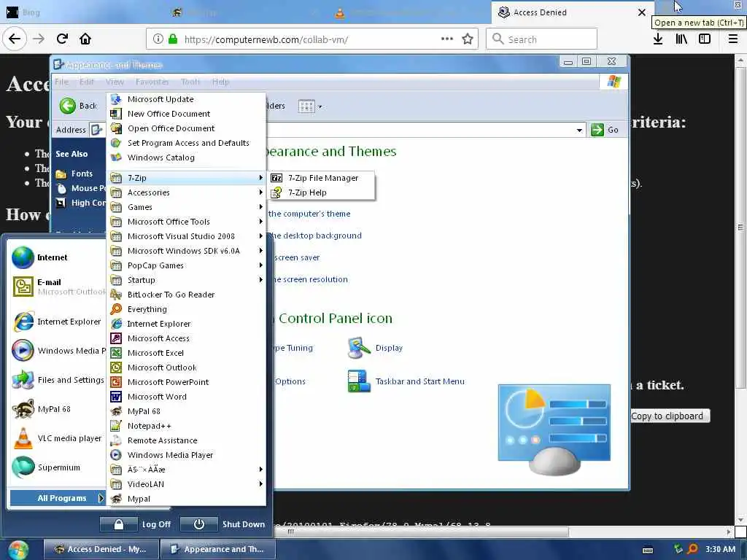
Task: Open Microsoft Update entry
Action: pyautogui.click(x=186, y=99)
